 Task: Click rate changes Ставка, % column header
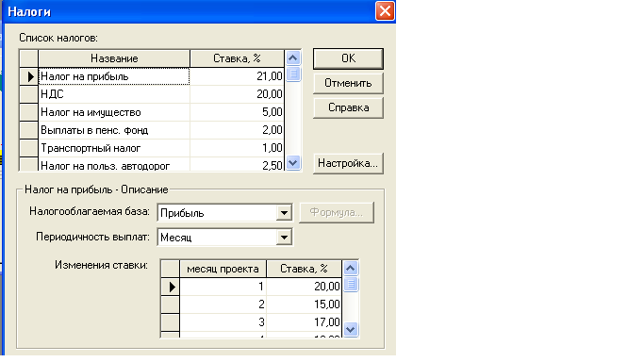[304, 269]
